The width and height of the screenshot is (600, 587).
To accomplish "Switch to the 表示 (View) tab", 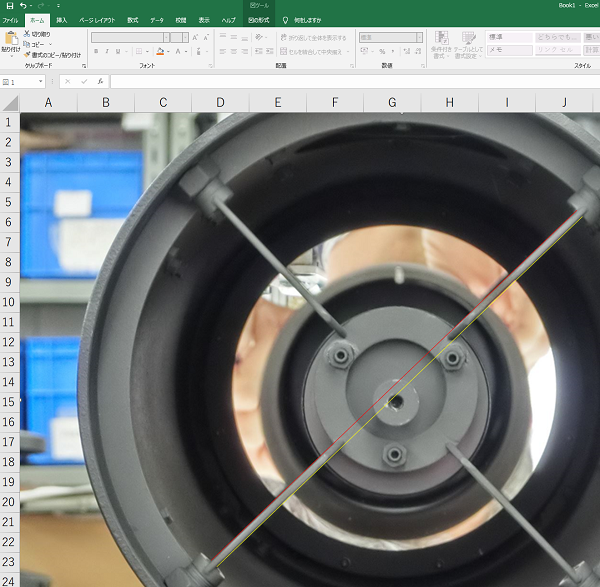I will [204, 20].
